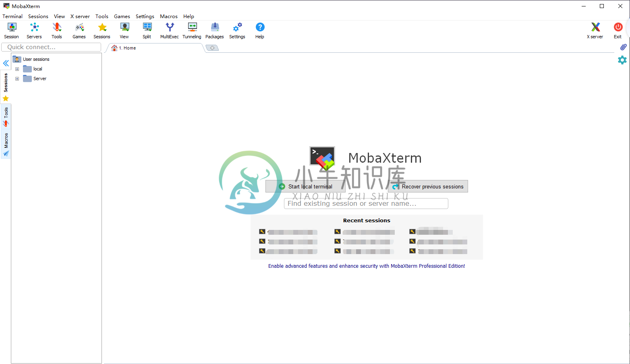
Task: Open the Packages toolbar icon
Action: click(x=215, y=31)
